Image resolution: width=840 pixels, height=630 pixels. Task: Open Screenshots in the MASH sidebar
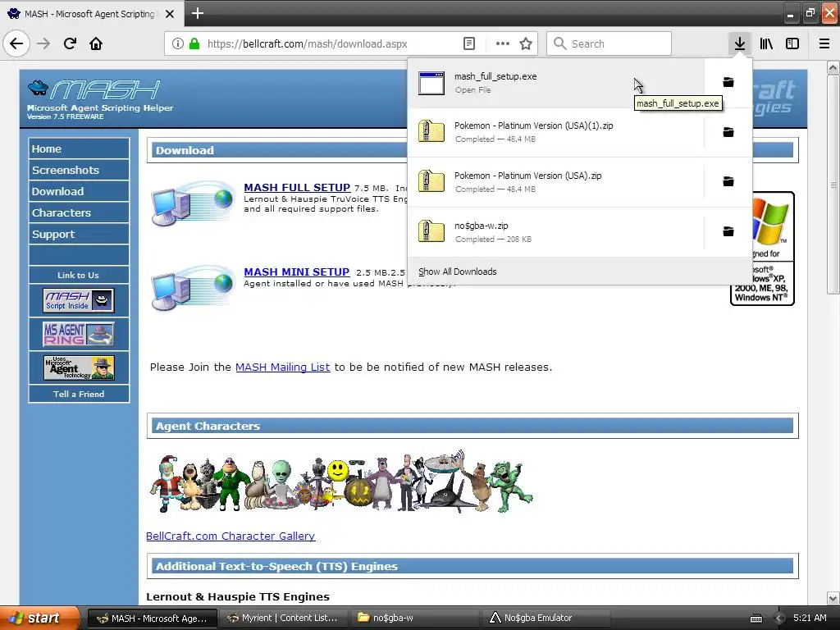click(79, 170)
